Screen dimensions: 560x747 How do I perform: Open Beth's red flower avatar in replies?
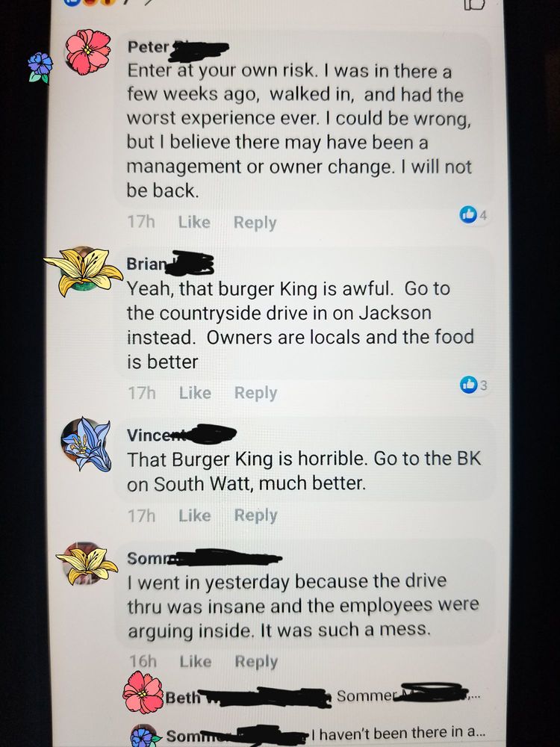(x=143, y=692)
